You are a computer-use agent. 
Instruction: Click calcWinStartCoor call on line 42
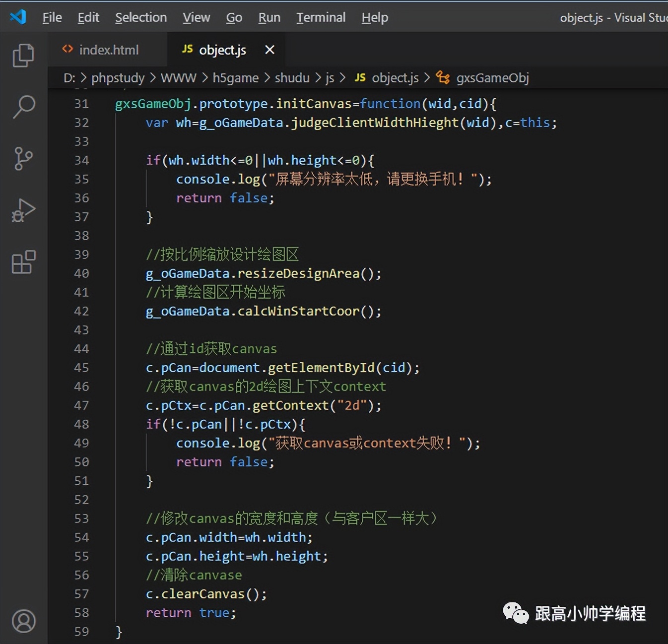(x=298, y=311)
